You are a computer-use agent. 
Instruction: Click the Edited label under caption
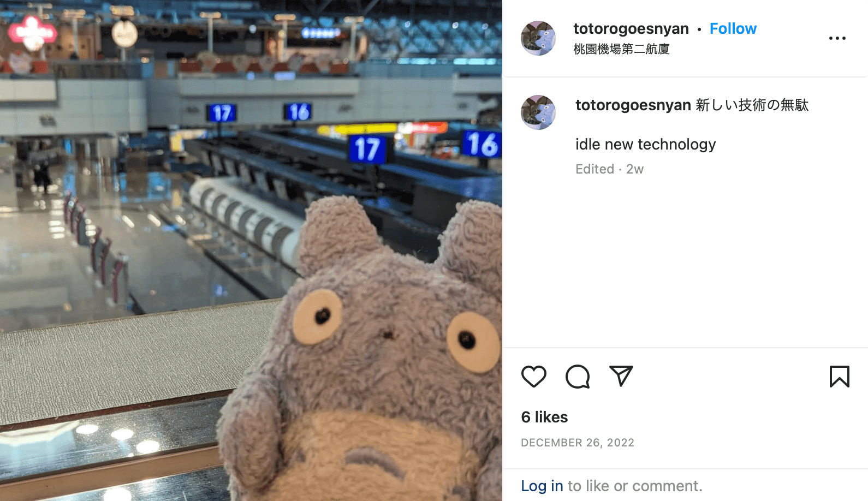[x=594, y=169]
